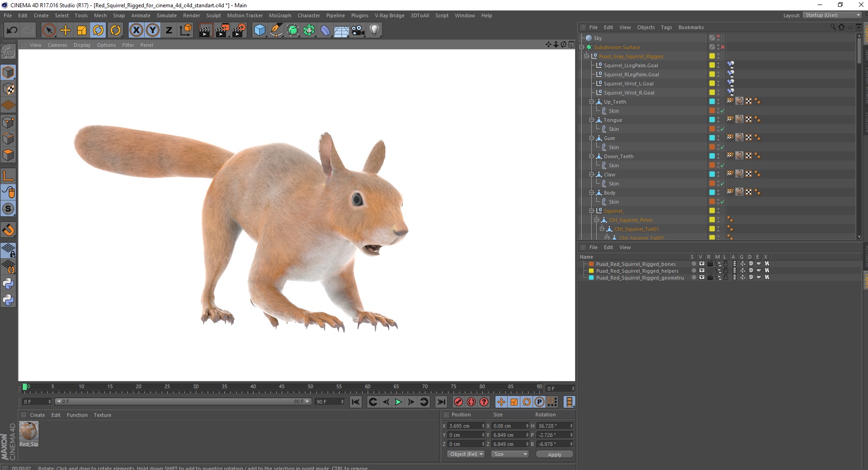Toggle visibility eye of helpers layer
The width and height of the screenshot is (868, 470).
pyautogui.click(x=702, y=271)
